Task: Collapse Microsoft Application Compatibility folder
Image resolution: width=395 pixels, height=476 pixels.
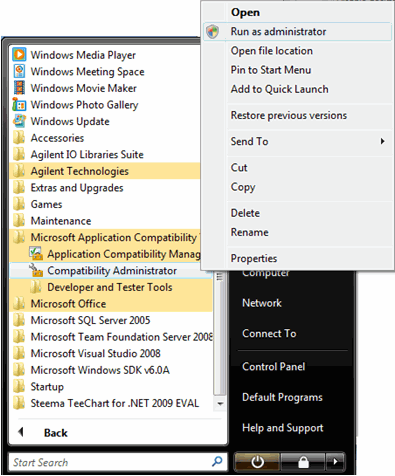Action: (106, 237)
